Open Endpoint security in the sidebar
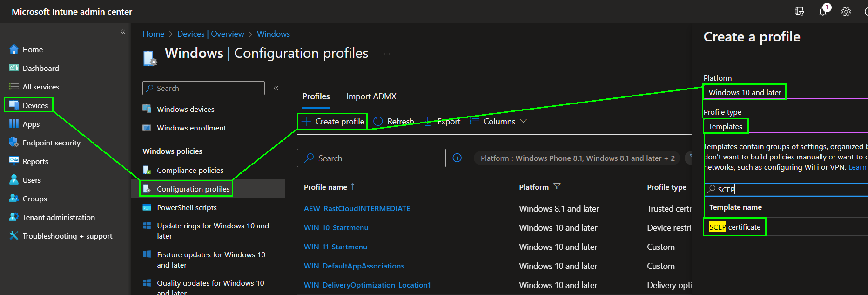This screenshot has height=295, width=868. 51,143
